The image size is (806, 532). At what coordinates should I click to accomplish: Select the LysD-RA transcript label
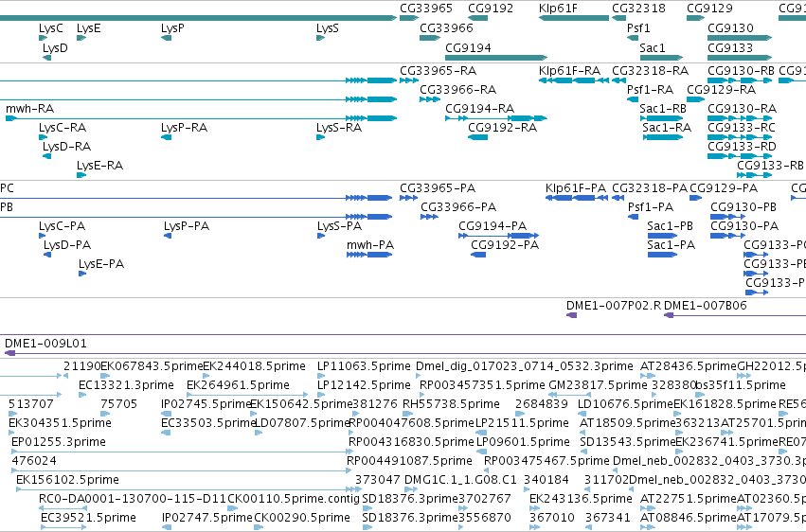(x=67, y=147)
